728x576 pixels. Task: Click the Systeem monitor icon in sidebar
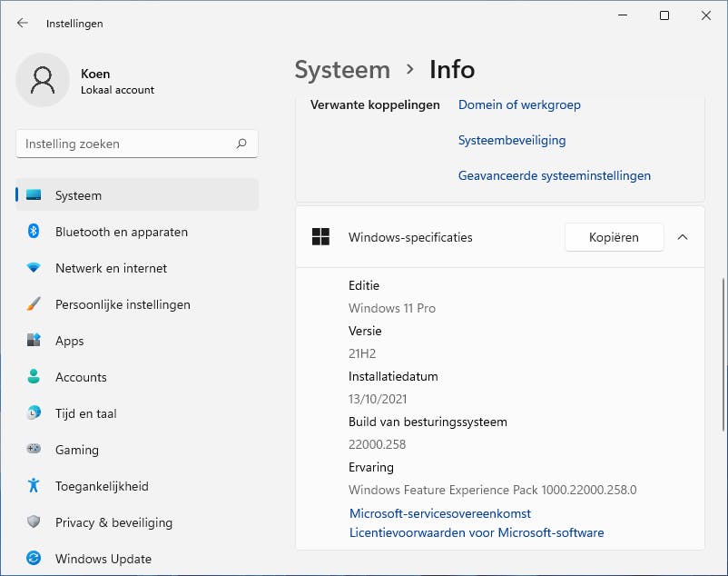click(x=34, y=195)
